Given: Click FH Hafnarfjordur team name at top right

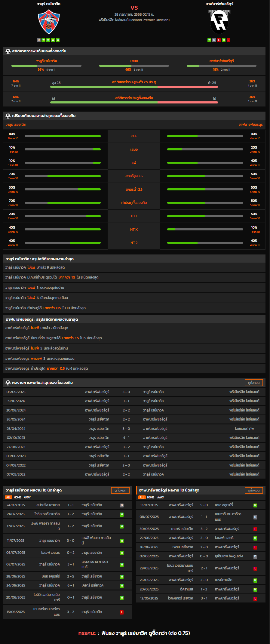Looking at the screenshot, I should coord(219,4).
